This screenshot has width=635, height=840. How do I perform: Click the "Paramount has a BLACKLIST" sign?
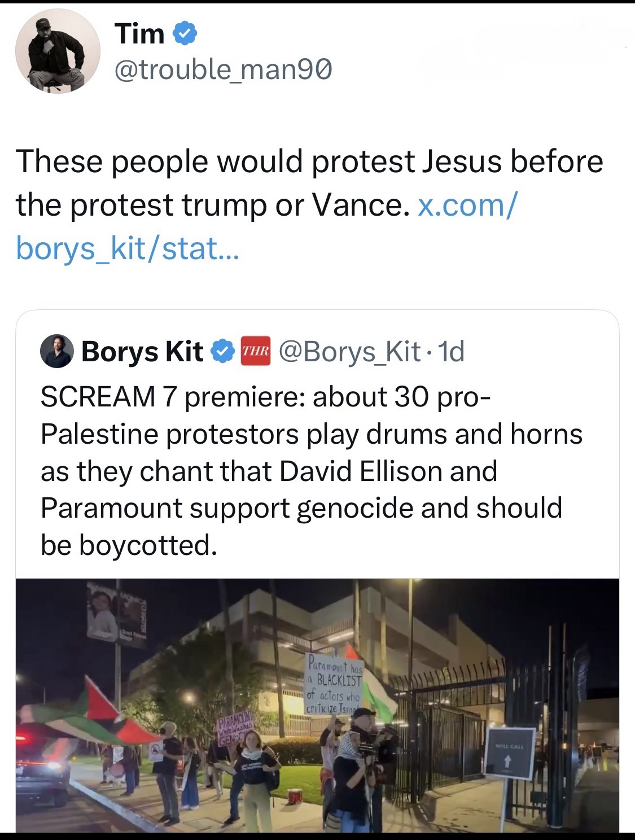click(x=333, y=683)
